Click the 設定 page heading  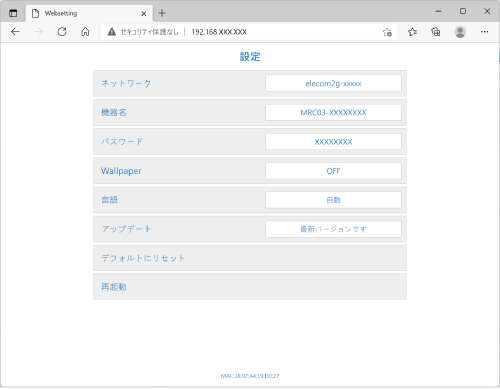(x=250, y=57)
